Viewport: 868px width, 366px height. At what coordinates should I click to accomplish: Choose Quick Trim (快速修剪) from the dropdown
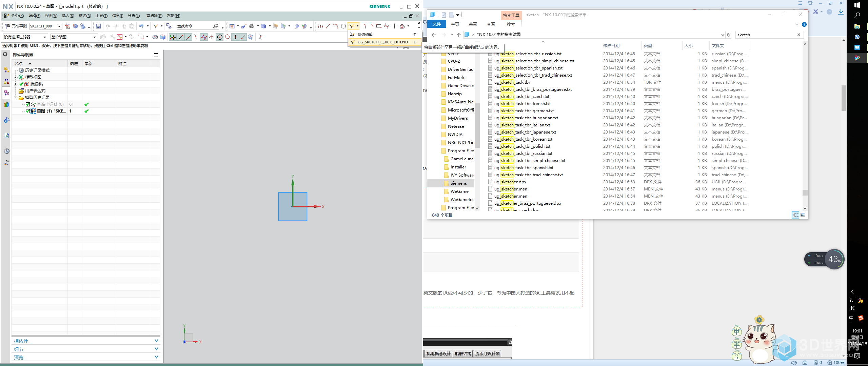point(385,35)
